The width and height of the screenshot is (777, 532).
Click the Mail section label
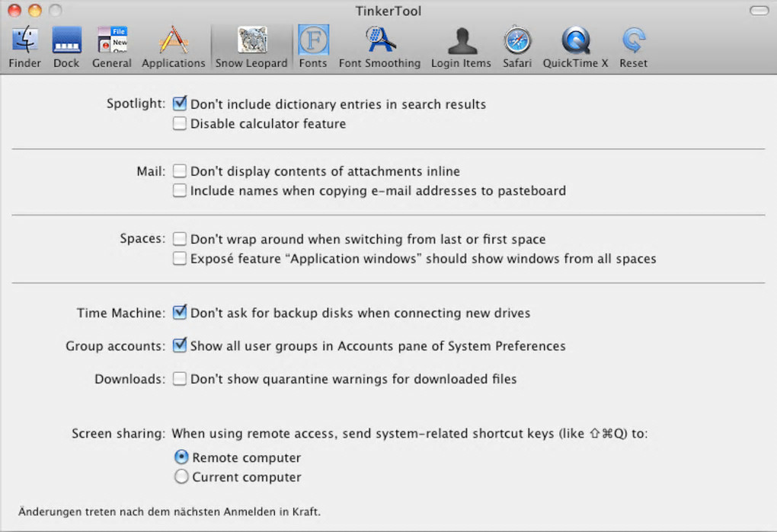(x=151, y=171)
